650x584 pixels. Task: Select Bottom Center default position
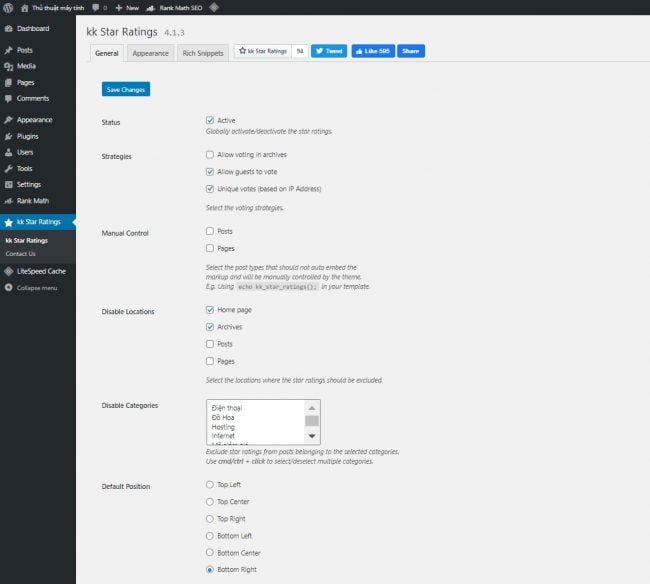(210, 552)
